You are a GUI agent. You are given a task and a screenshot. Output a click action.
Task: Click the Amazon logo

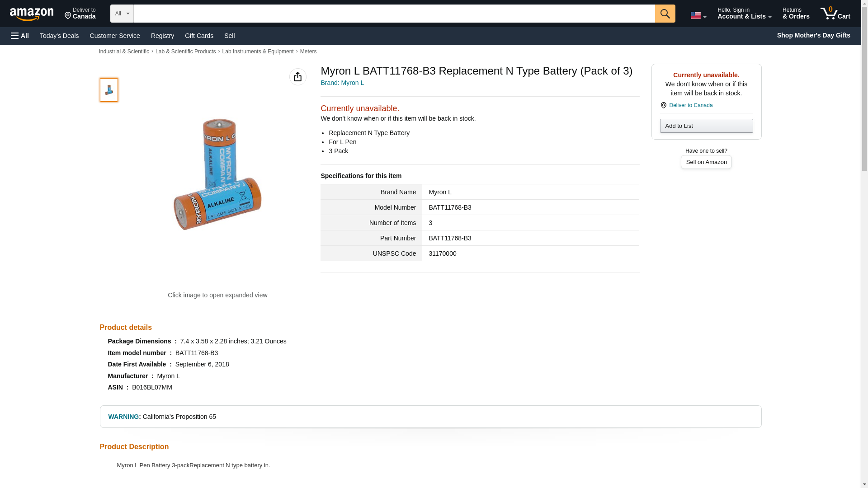click(32, 14)
